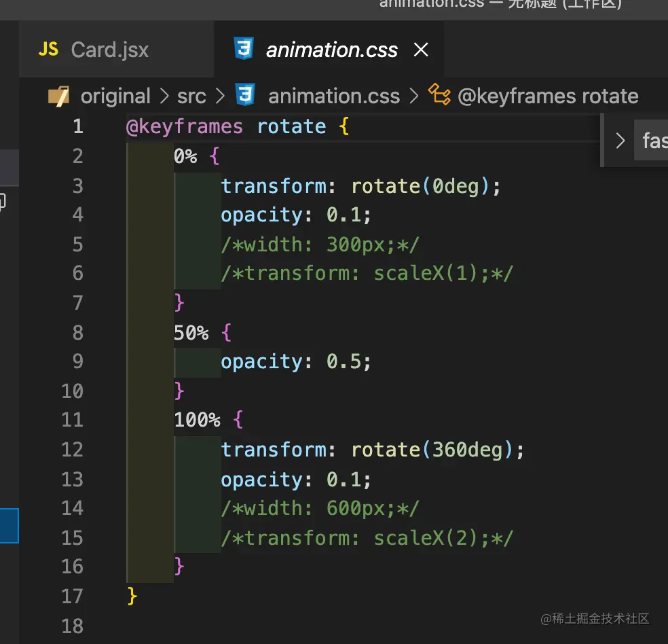Click '@keyframes' keyword on line 1

pos(185,127)
